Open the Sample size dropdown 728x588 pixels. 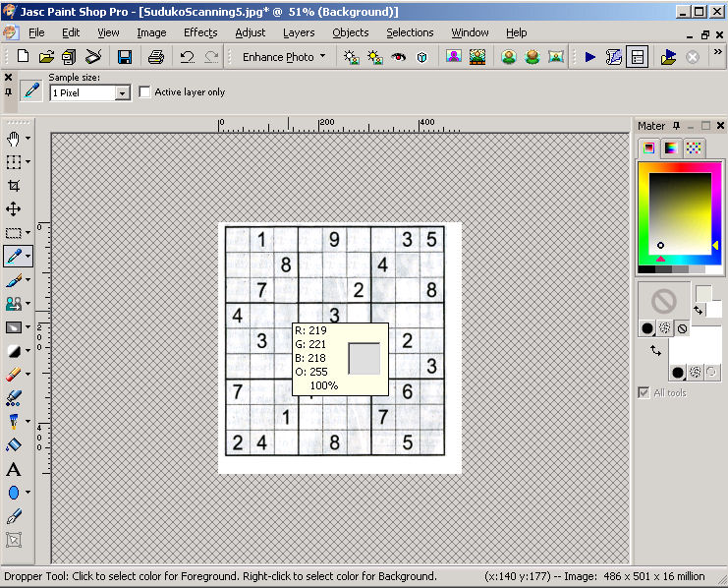click(123, 92)
